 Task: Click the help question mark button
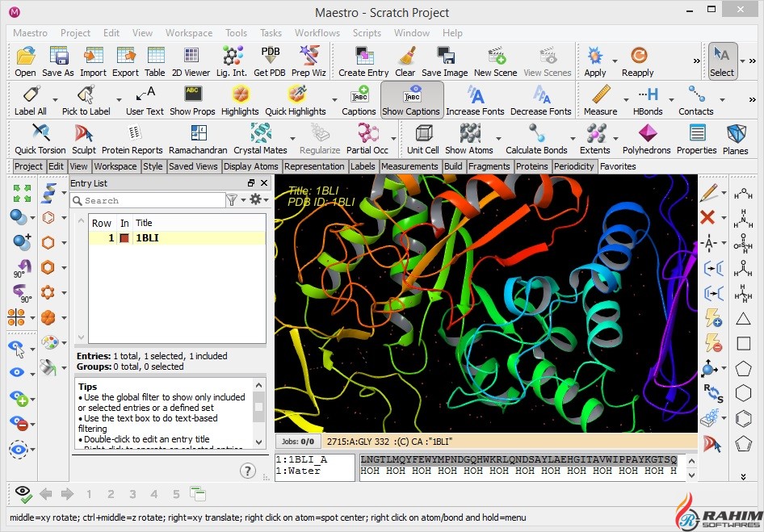coord(248,471)
